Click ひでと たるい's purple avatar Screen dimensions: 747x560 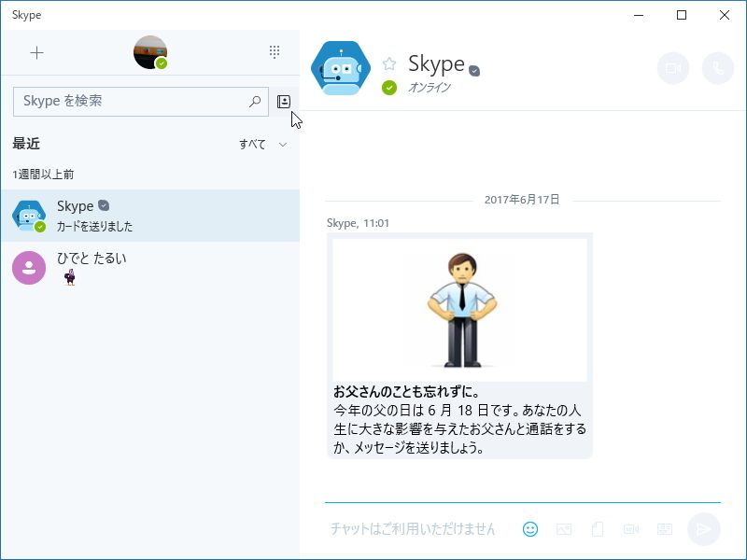(29, 268)
